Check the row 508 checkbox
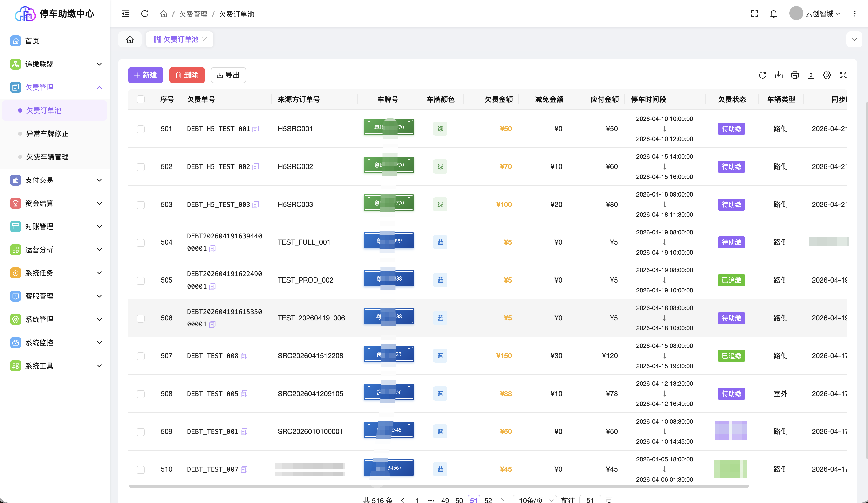The height and width of the screenshot is (503, 868). coord(140,394)
